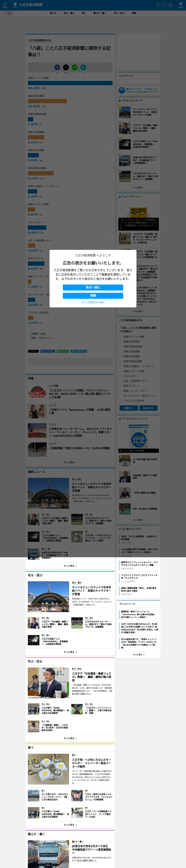Expand もっと見る under 特集 section
Screen dimensions: 186x868
70,462
